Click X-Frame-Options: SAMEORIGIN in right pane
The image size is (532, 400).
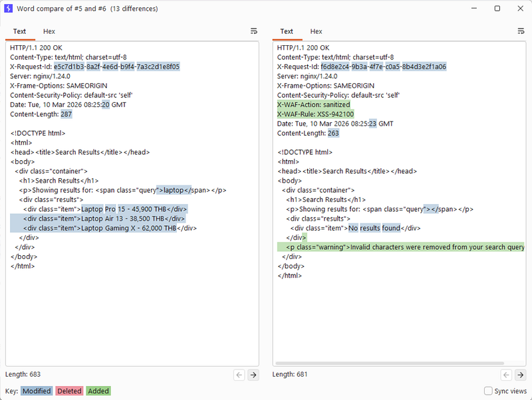pos(326,86)
